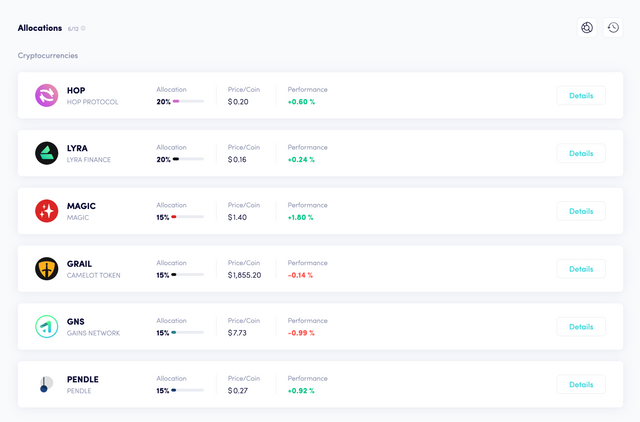Click the info icon beside 6/12
Screen dimensions: 640x422
(83, 29)
